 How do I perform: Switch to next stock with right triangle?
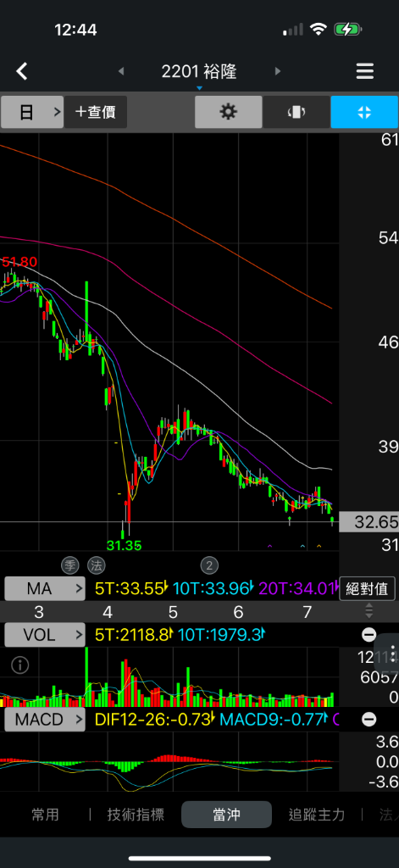(x=278, y=71)
